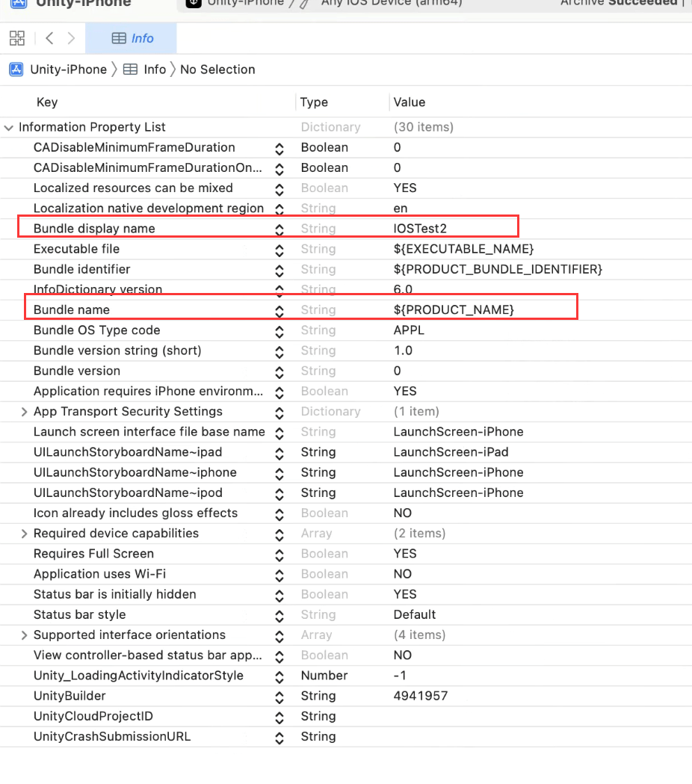Click String type of UILaunchStoryboardName~iphone
692x784 pixels.
pyautogui.click(x=318, y=472)
